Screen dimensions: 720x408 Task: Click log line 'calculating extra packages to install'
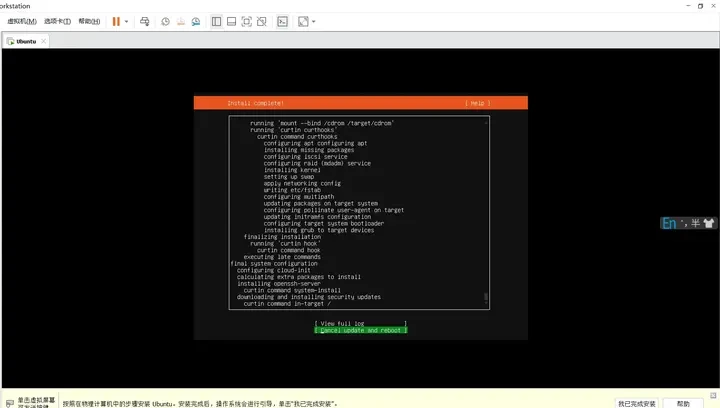[x=299, y=277]
